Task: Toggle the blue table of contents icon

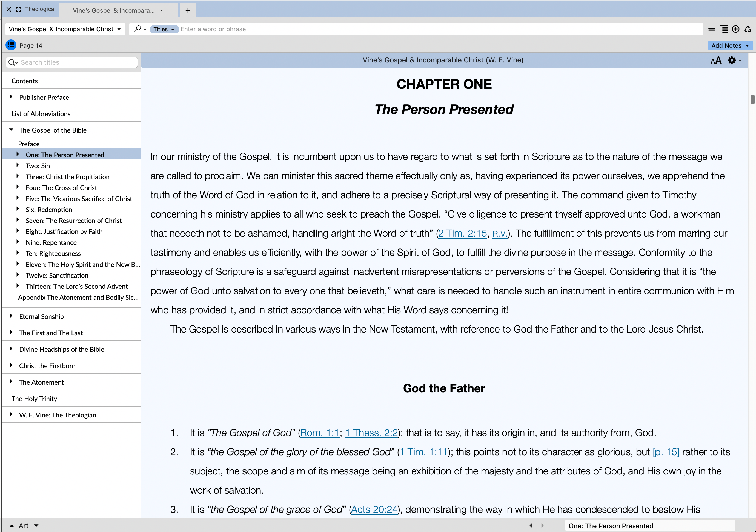Action: click(11, 45)
